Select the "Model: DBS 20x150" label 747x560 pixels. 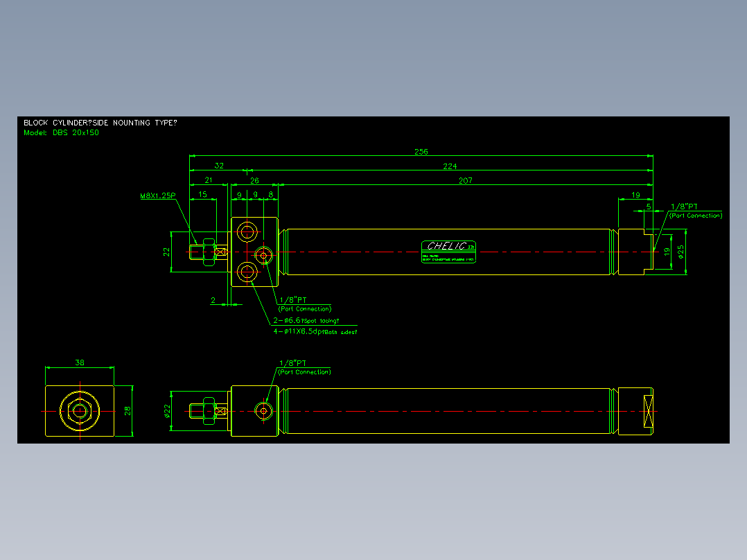click(62, 133)
